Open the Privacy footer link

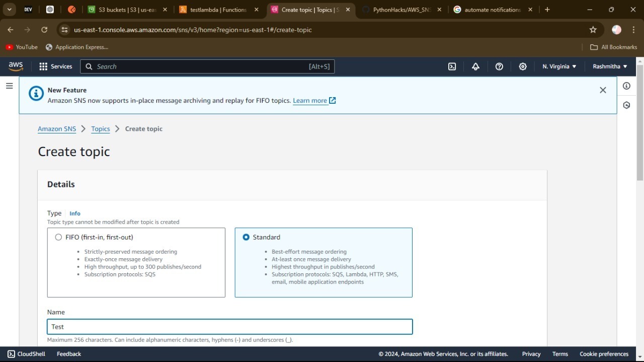coord(531,354)
